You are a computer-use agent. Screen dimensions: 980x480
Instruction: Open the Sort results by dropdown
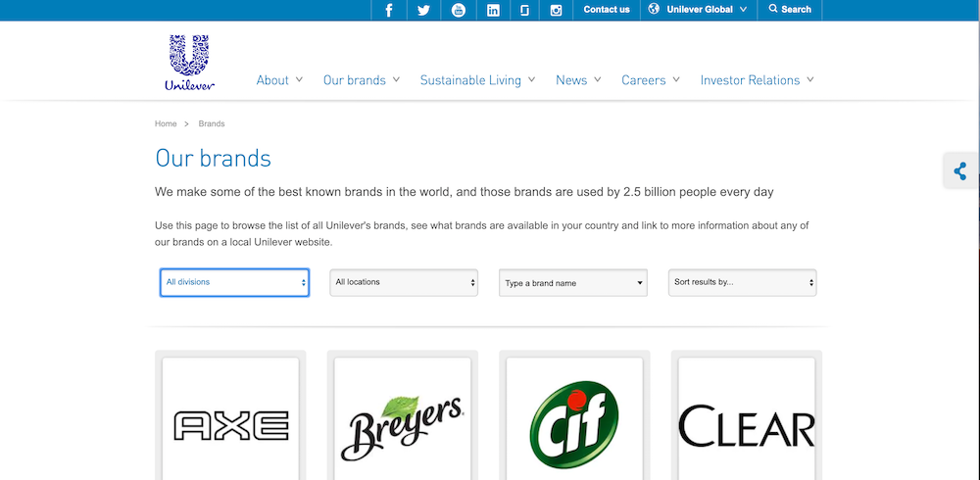[x=743, y=282]
